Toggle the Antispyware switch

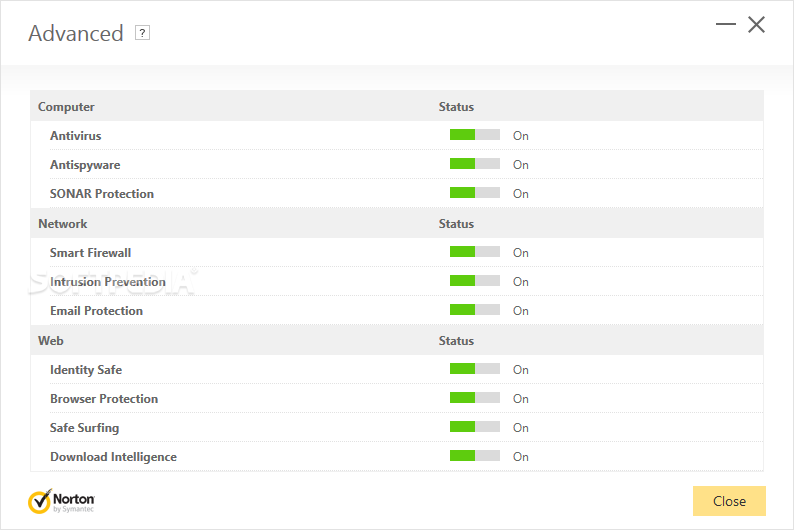[x=474, y=164]
